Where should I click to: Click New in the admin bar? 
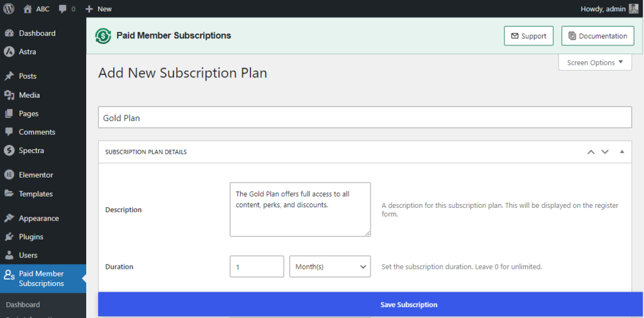(x=105, y=9)
